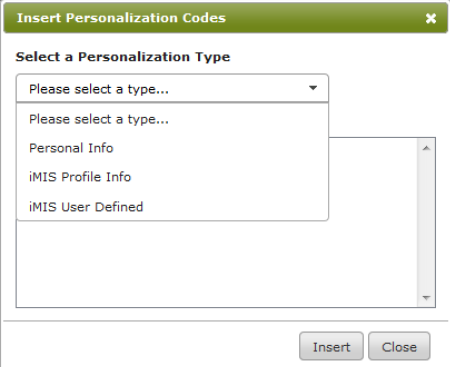Click the blank footer area left of Insert
Viewport: 450px width, 367px height.
[150, 345]
